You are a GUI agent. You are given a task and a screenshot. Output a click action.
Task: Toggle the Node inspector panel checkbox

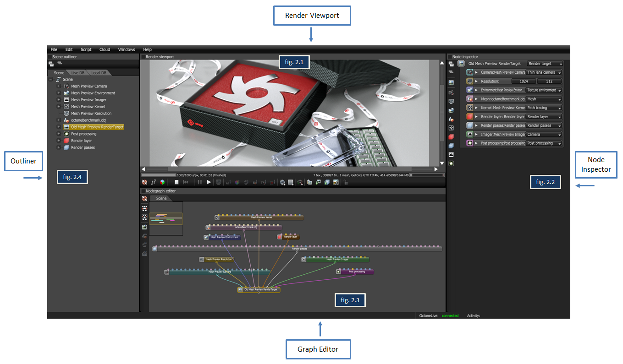[450, 57]
